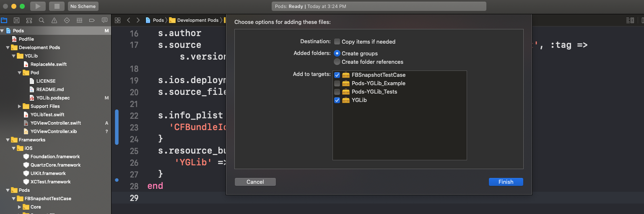
Task: Uncheck the FBSnapshotTestCase target
Action: (337, 75)
